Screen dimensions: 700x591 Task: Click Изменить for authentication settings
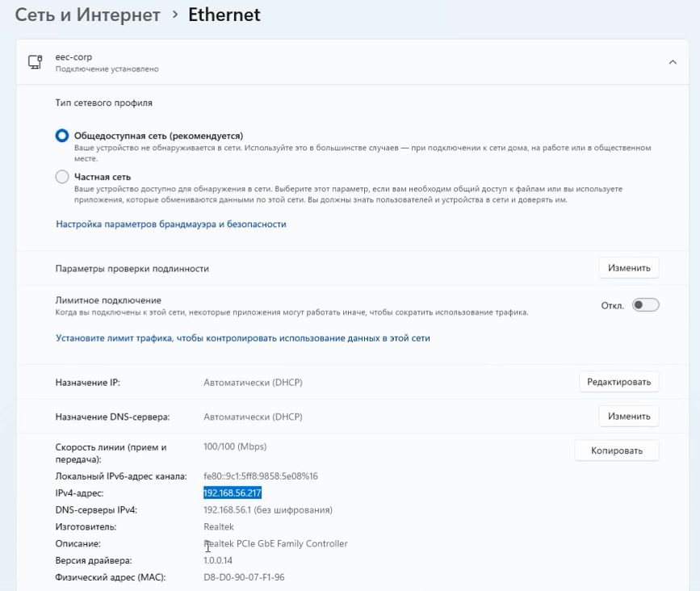(x=628, y=268)
